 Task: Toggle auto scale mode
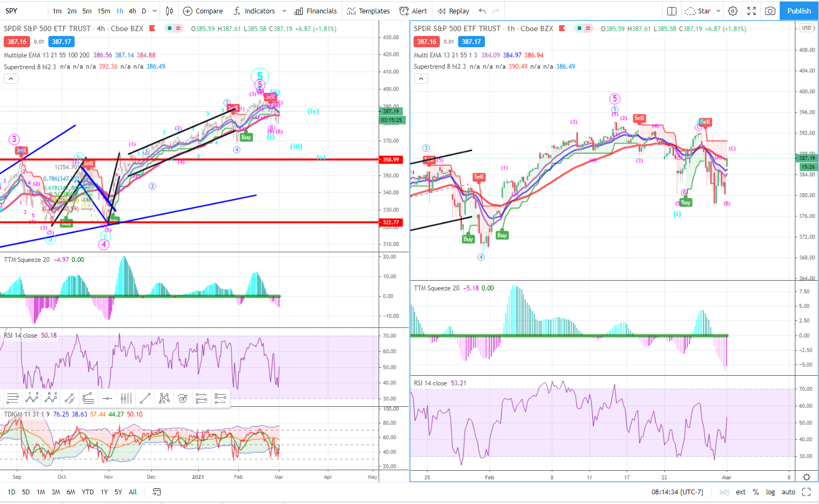[788, 492]
